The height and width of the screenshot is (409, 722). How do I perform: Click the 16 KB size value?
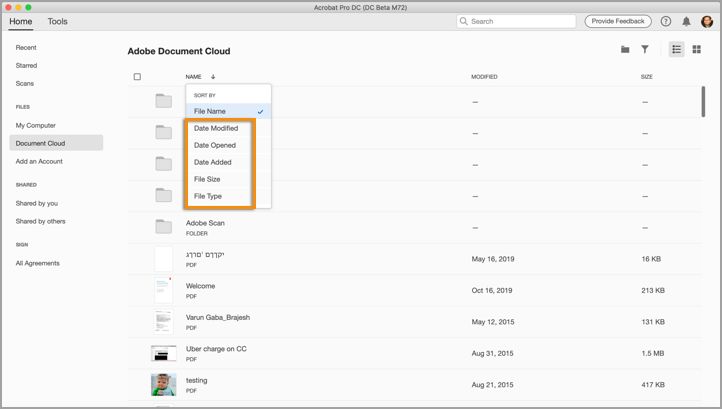click(x=651, y=259)
